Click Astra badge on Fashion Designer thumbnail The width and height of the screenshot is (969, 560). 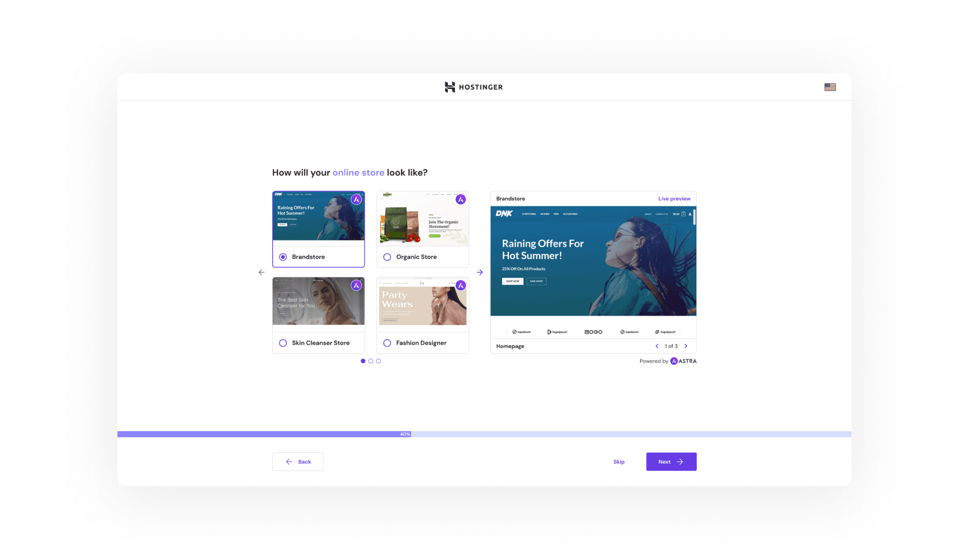461,286
